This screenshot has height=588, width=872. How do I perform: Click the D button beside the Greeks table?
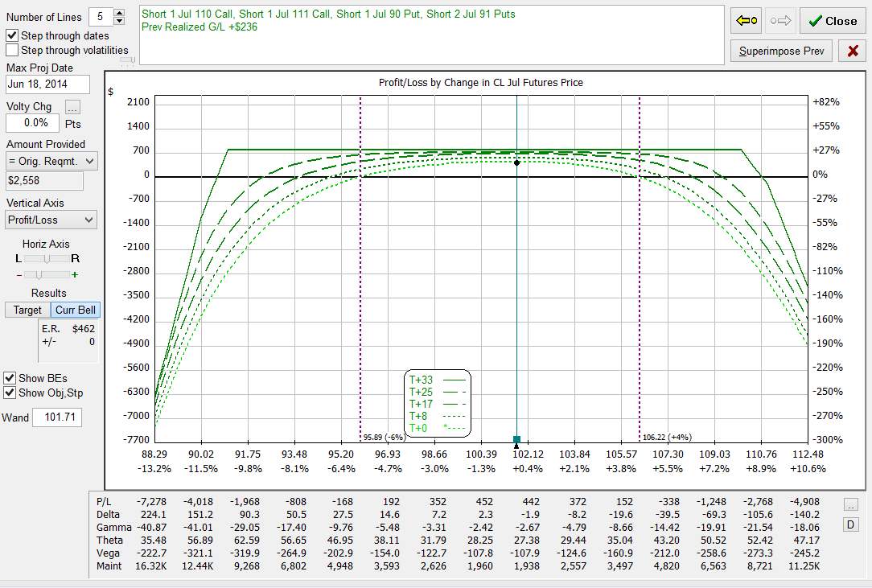[x=851, y=524]
